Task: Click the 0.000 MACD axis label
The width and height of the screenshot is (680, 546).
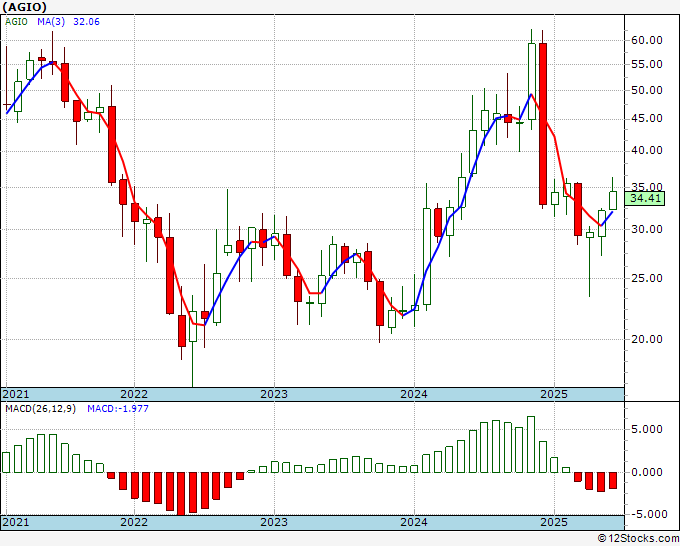Action: pyautogui.click(x=647, y=472)
